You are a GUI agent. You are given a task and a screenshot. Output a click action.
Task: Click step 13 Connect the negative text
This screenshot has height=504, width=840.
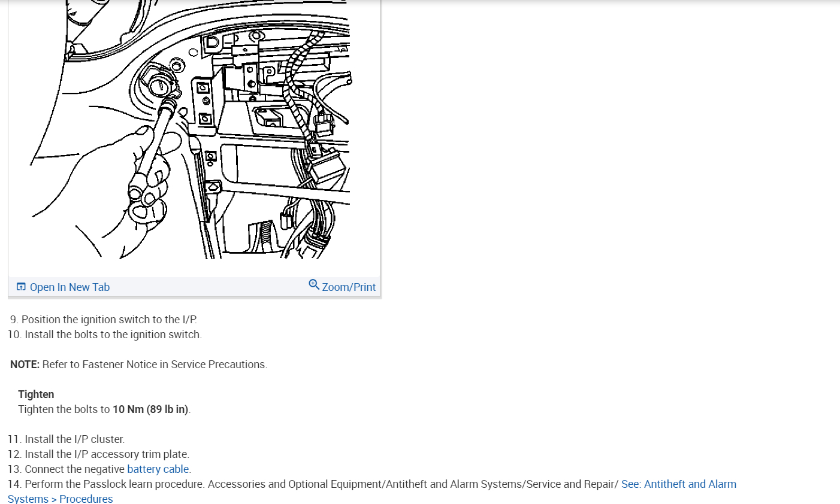coord(66,469)
